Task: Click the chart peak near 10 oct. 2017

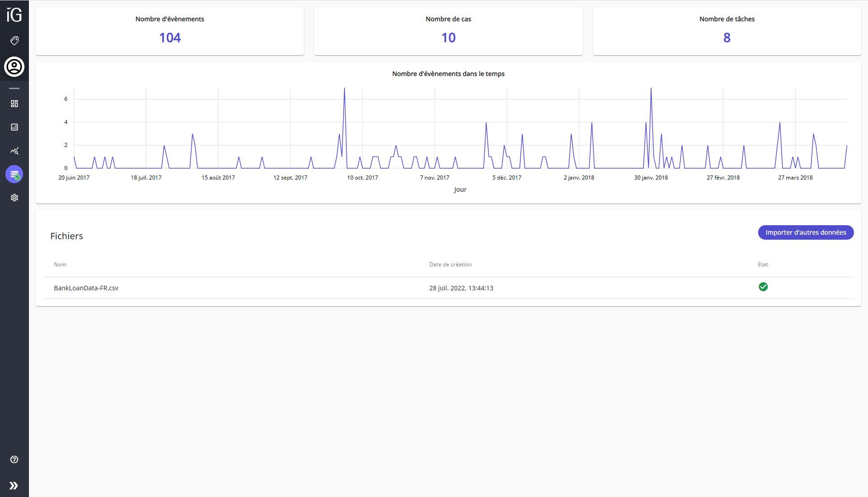Action: coord(344,89)
